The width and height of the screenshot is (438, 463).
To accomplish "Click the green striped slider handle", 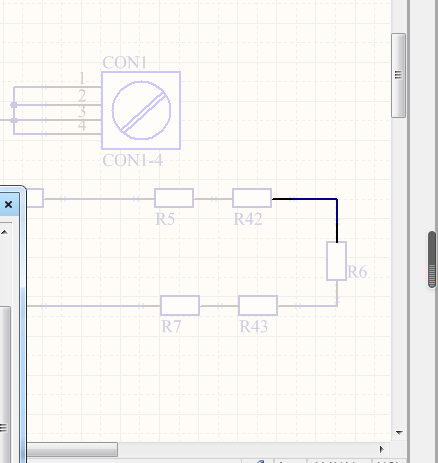I will (432, 259).
